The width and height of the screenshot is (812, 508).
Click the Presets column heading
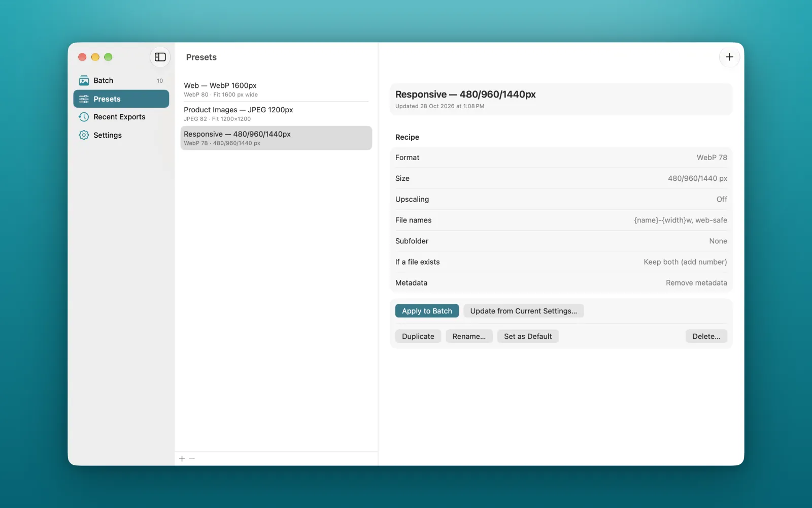[x=201, y=57]
